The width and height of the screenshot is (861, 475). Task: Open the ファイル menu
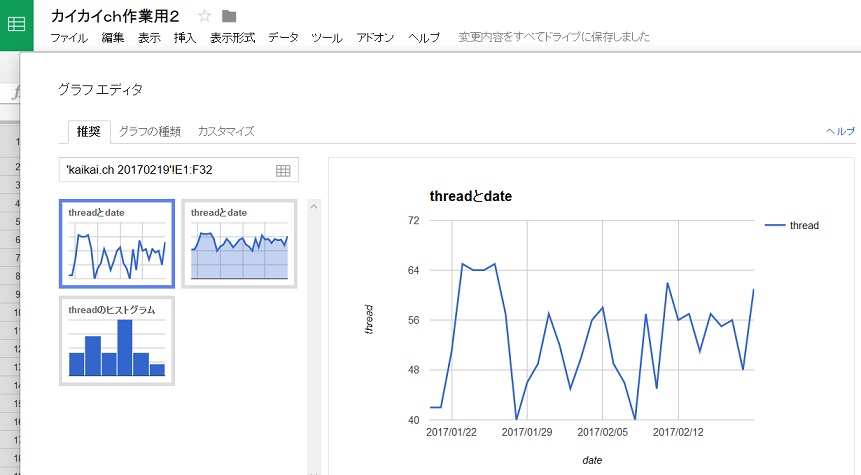(x=68, y=38)
